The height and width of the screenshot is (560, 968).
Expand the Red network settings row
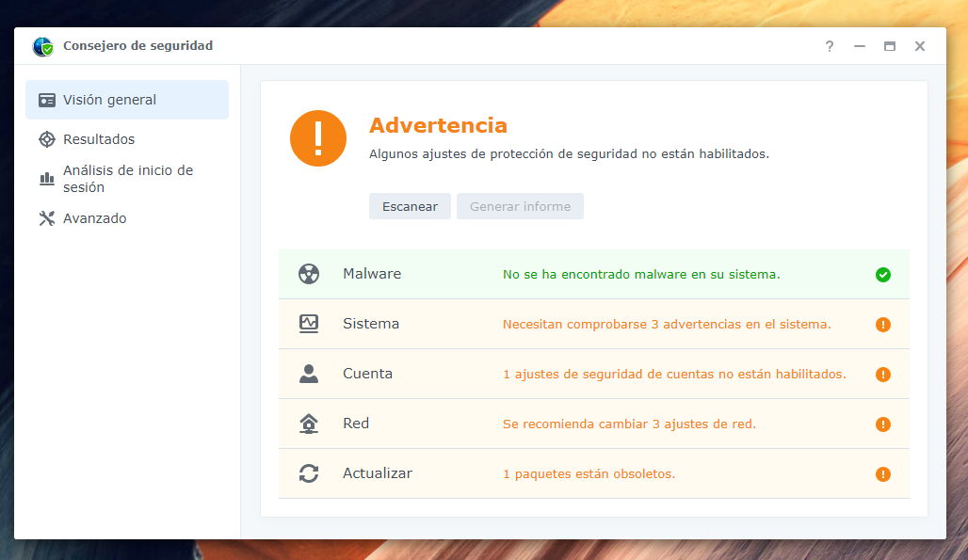tap(593, 424)
